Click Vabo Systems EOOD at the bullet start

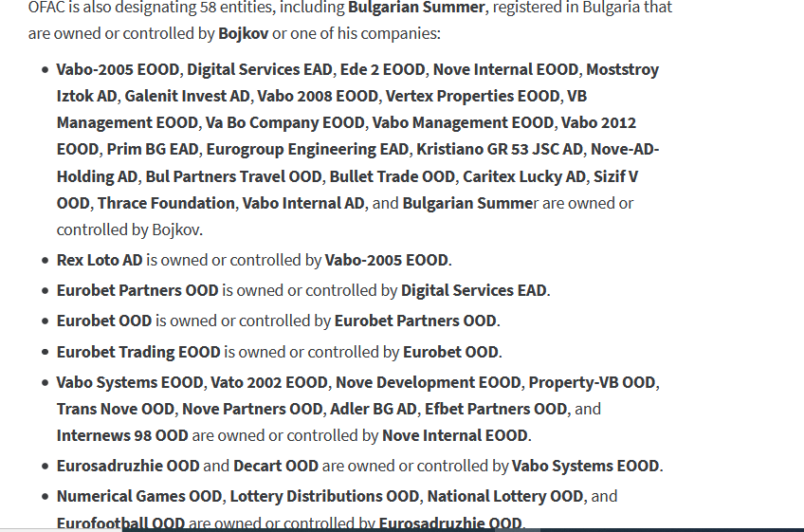130,383
